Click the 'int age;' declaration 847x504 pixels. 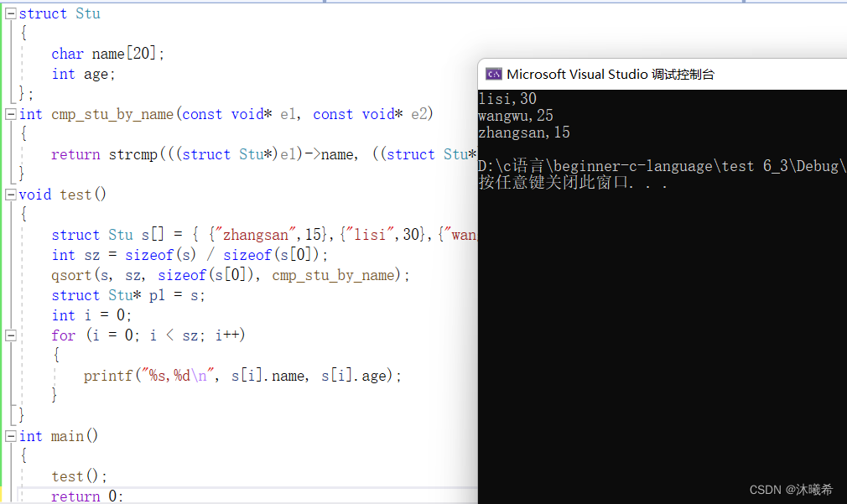pos(83,74)
